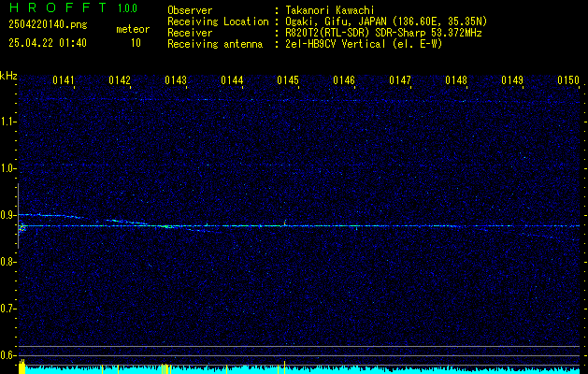588x374 pixels.
Task: Click time axis marker 0141
Action: (64, 80)
